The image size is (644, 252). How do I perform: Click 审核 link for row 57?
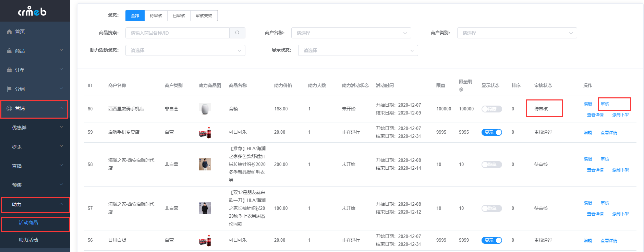pyautogui.click(x=605, y=203)
